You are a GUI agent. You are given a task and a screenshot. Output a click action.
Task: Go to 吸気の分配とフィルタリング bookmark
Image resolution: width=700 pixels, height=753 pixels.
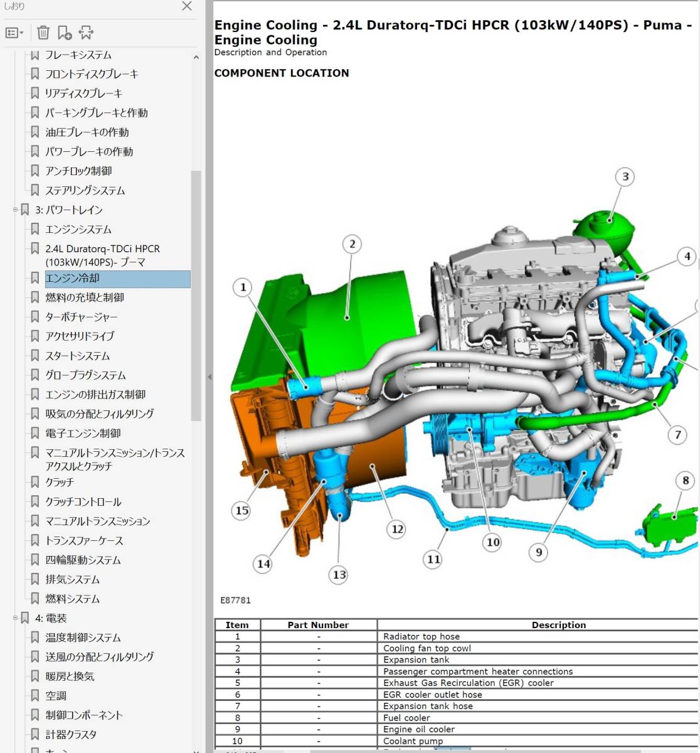point(100,414)
